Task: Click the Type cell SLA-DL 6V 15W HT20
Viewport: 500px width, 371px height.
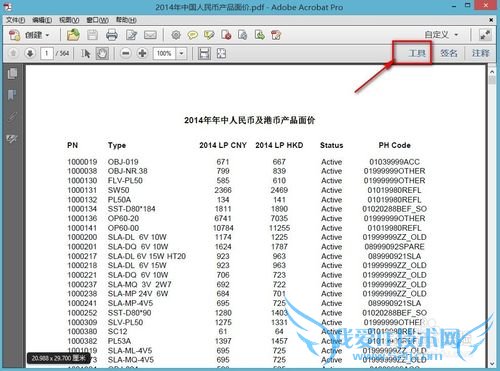Action: (147, 256)
